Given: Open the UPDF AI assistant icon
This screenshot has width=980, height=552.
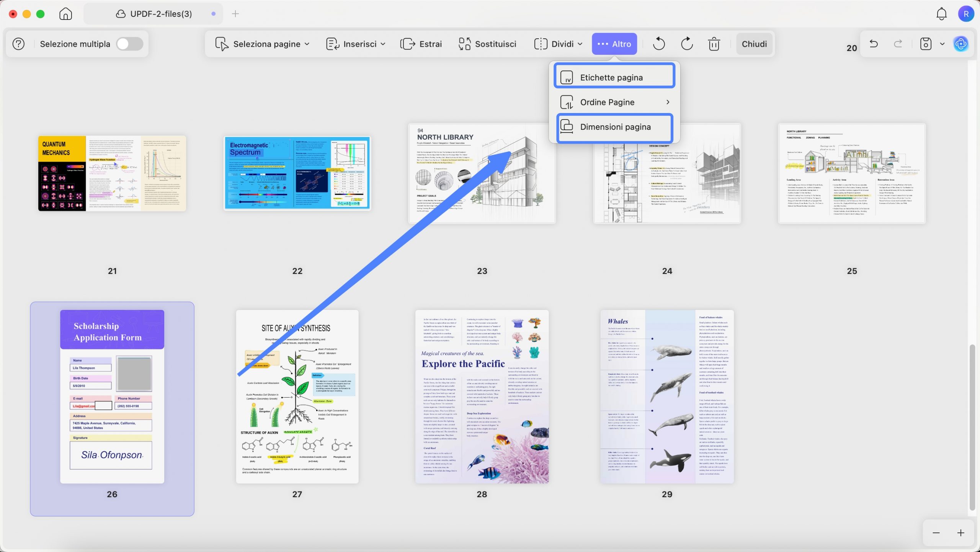Looking at the screenshot, I should (961, 44).
